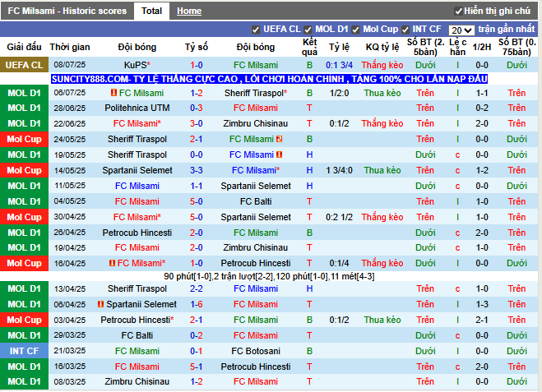Open the Sheriff Tiraspol* team on 06/07/25

256,93
